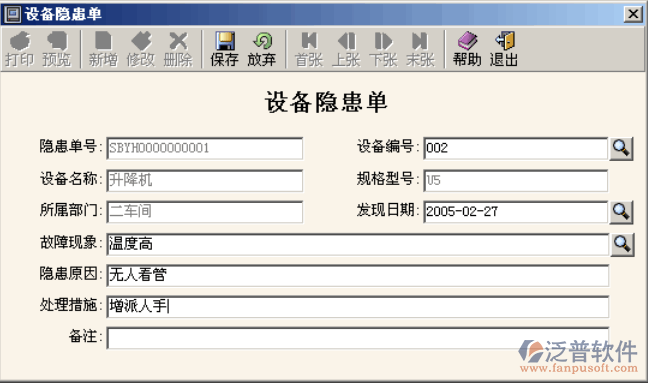Open date picker beside 发现日期 field
The height and width of the screenshot is (384, 648).
pos(621,212)
